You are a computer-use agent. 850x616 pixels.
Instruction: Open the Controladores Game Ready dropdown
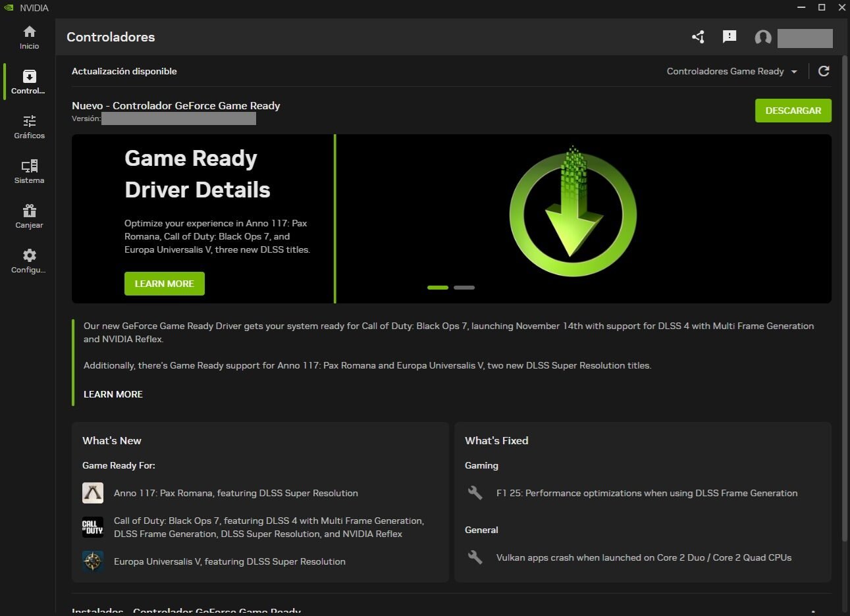click(x=725, y=71)
